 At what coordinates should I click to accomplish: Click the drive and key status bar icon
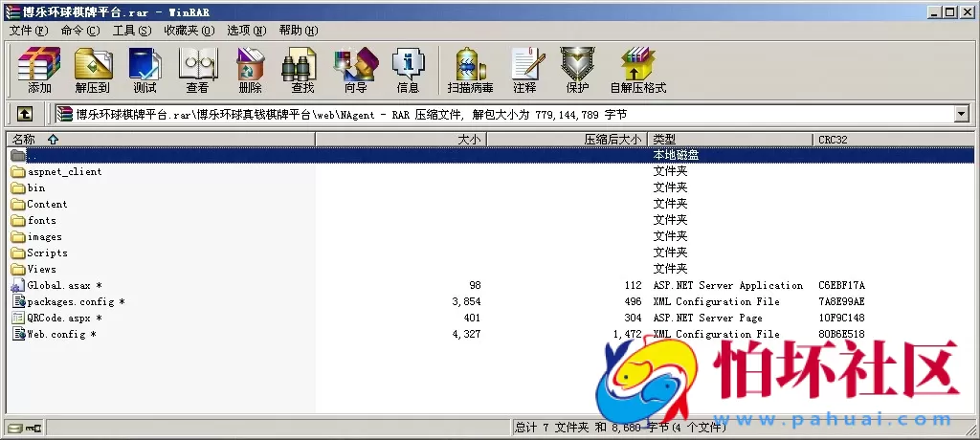(24, 429)
